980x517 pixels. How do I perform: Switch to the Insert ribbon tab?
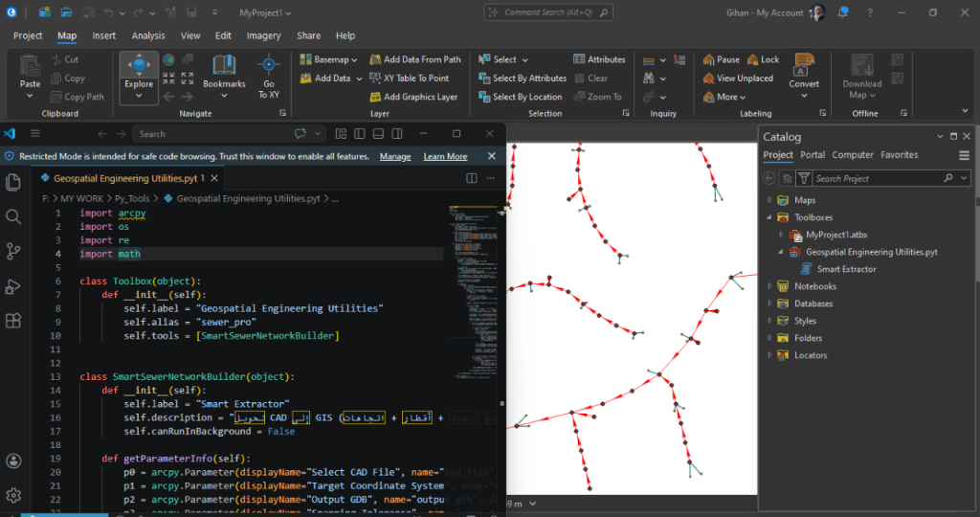103,35
